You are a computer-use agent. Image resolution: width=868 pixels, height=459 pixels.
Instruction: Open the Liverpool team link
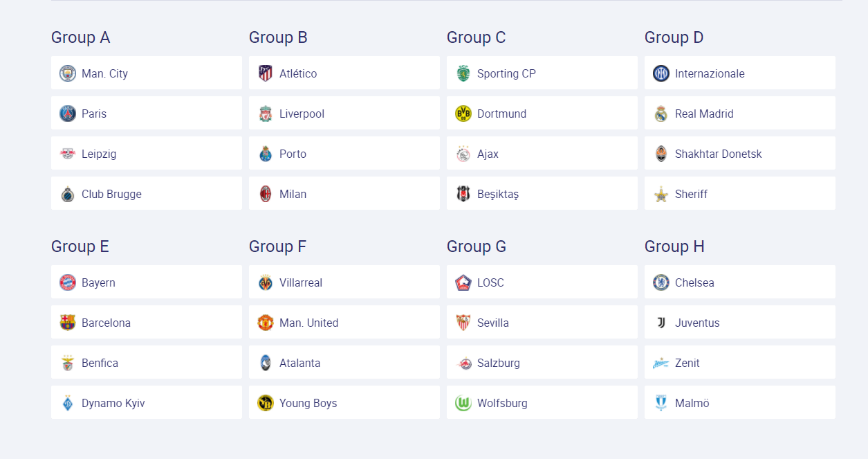point(302,114)
